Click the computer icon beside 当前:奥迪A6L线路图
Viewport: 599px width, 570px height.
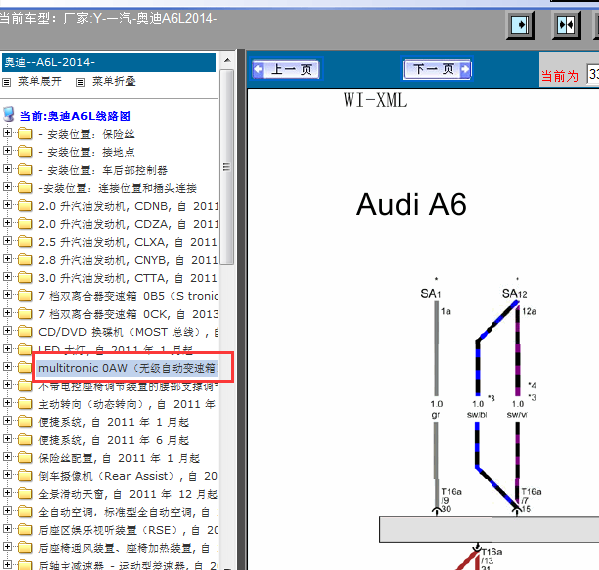9,115
